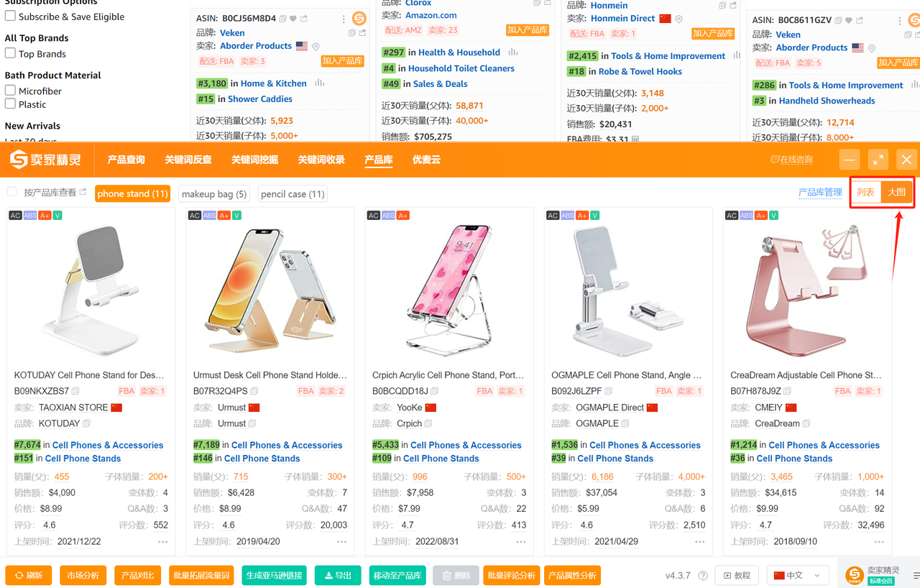Select the makeup bag (5) library tag

click(214, 194)
